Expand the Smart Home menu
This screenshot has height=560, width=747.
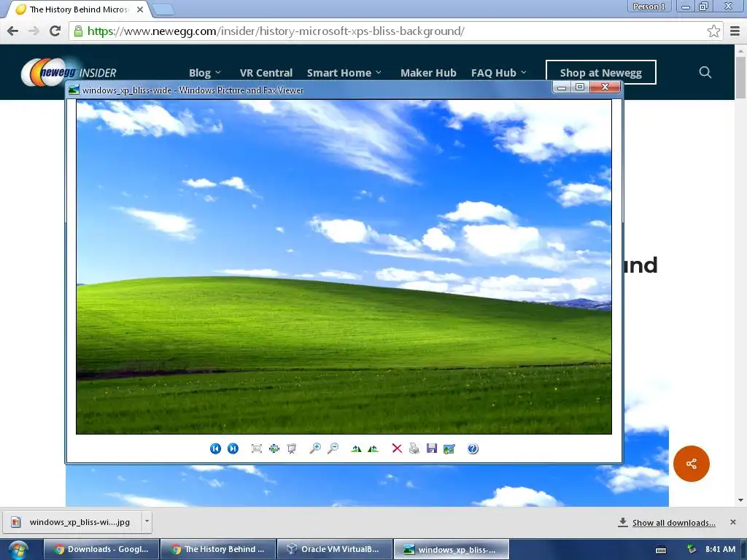[344, 73]
